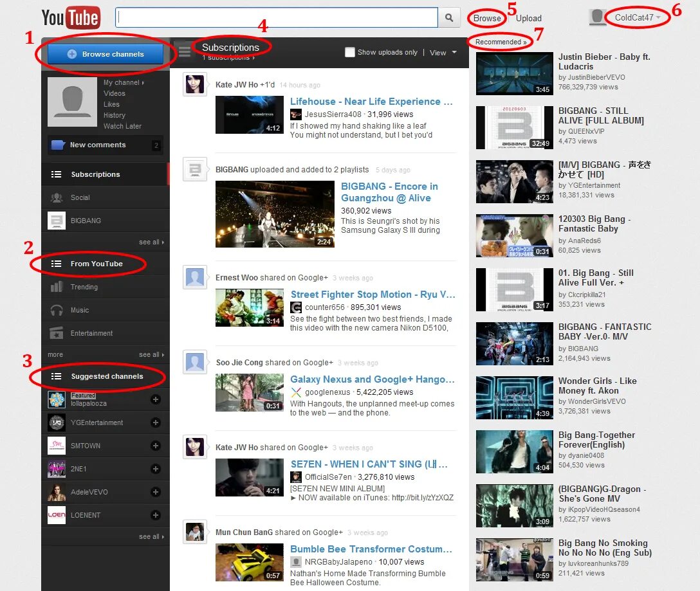Select Subscriptions in the sidebar
This screenshot has width=700, height=591.
coord(106,174)
